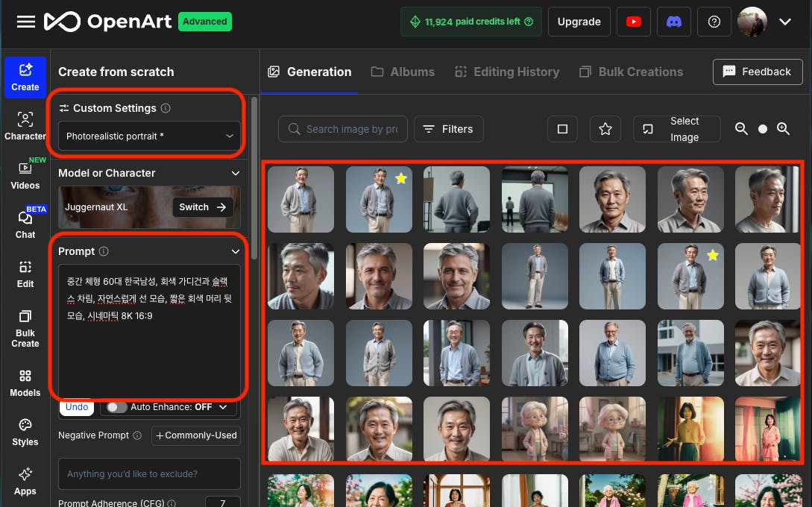Open Videos in the sidebar
The width and height of the screenshot is (812, 507).
click(x=25, y=175)
